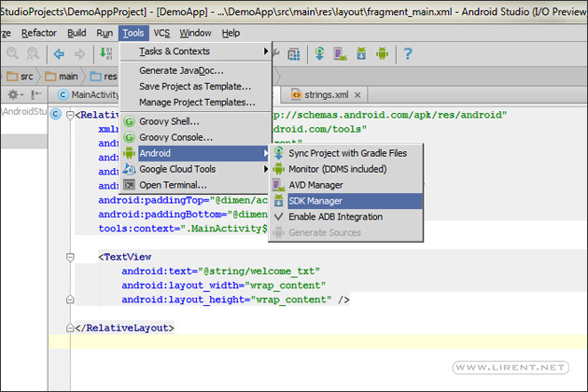Open the Help menu
Image resolution: width=588 pixels, height=392 pixels.
(231, 34)
